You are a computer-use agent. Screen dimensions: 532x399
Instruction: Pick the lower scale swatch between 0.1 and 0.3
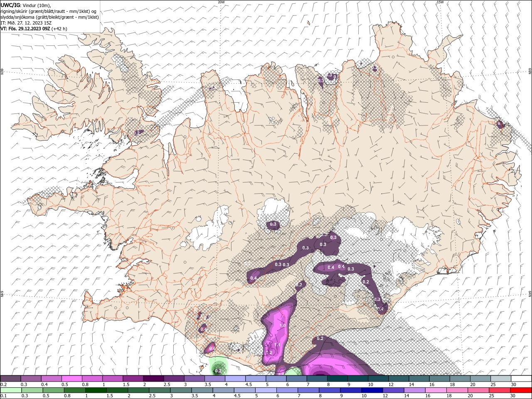coord(11,390)
